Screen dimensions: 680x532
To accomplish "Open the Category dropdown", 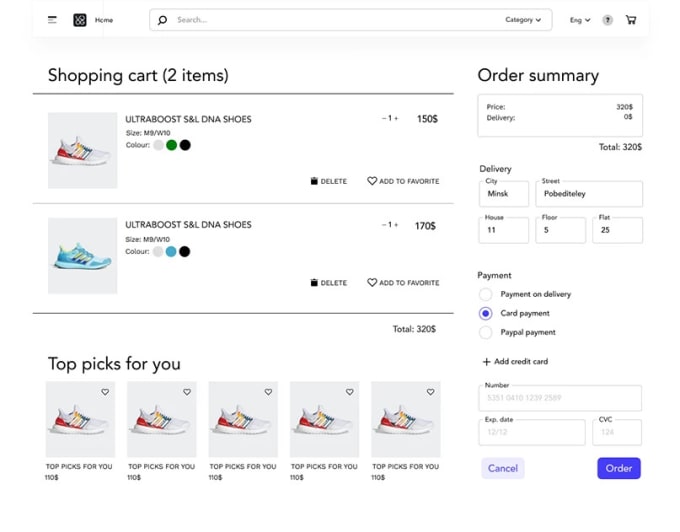I will [x=523, y=20].
